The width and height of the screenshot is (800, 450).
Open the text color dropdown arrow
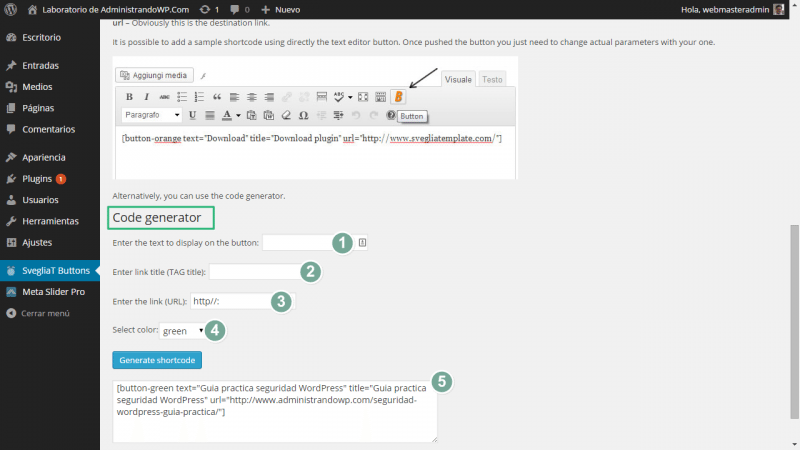click(x=238, y=116)
